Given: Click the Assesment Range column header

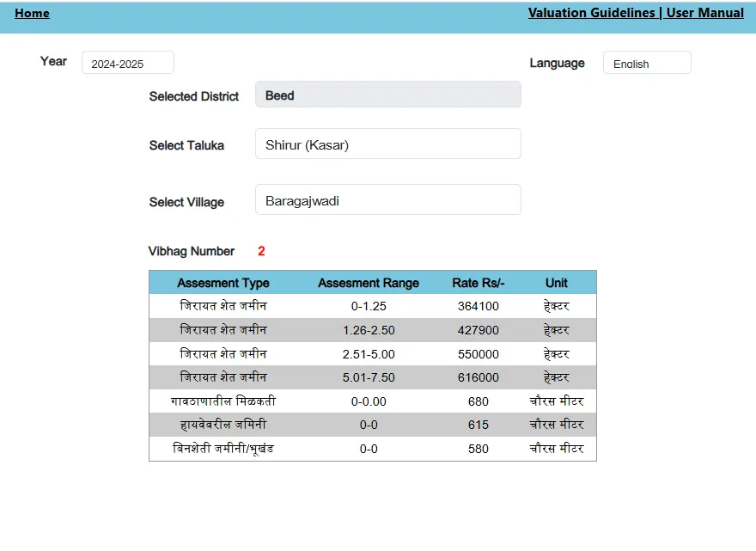Looking at the screenshot, I should pyautogui.click(x=369, y=283).
